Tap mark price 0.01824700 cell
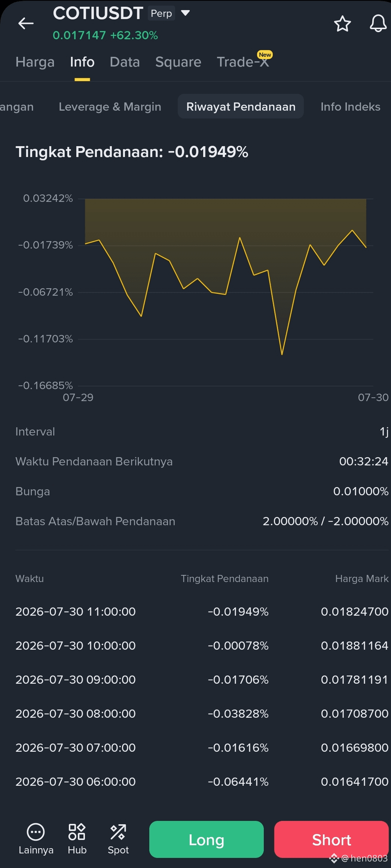 tap(355, 612)
